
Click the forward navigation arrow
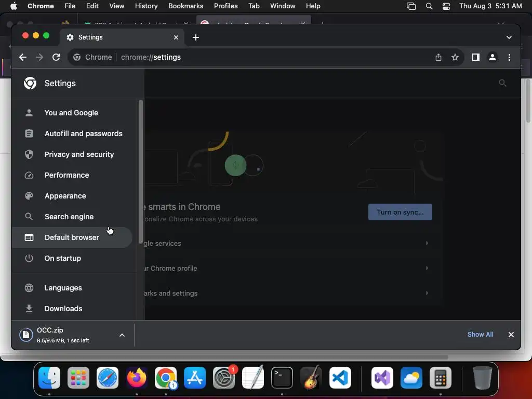click(x=39, y=57)
